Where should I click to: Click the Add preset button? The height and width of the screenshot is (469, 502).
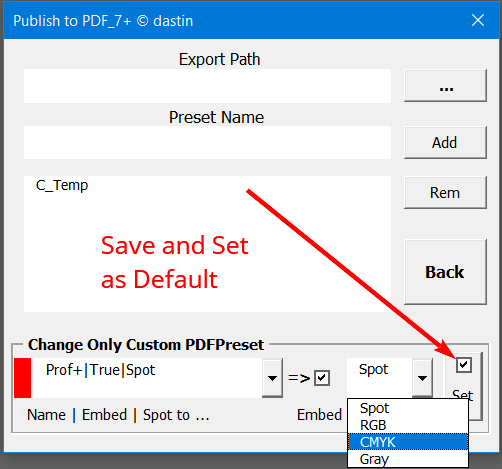(x=445, y=143)
